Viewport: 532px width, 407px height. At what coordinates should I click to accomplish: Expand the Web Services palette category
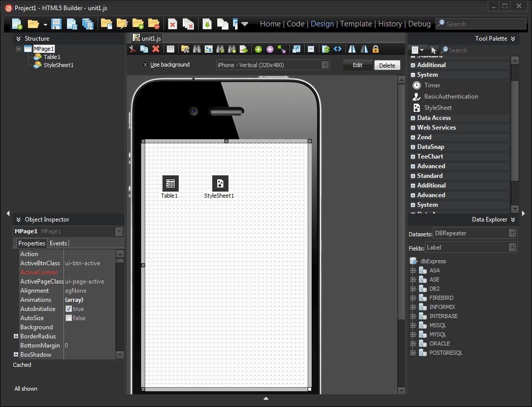coord(413,128)
